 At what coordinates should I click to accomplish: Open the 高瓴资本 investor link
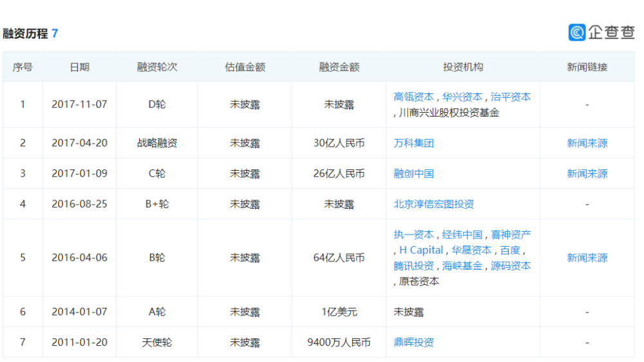(413, 97)
